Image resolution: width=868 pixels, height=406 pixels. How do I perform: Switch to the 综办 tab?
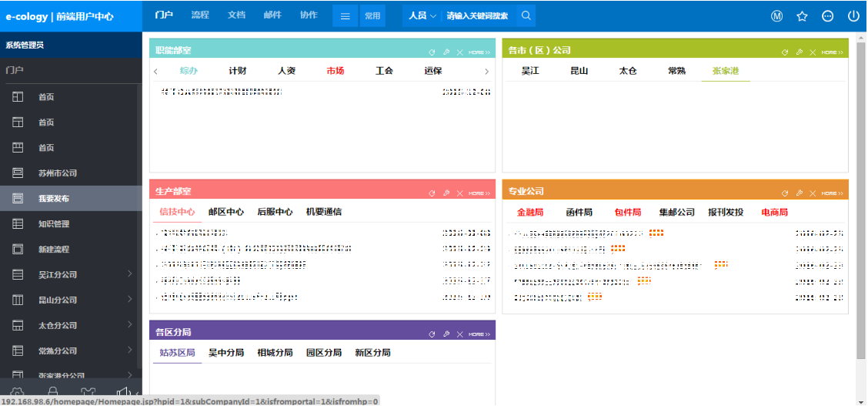click(189, 71)
